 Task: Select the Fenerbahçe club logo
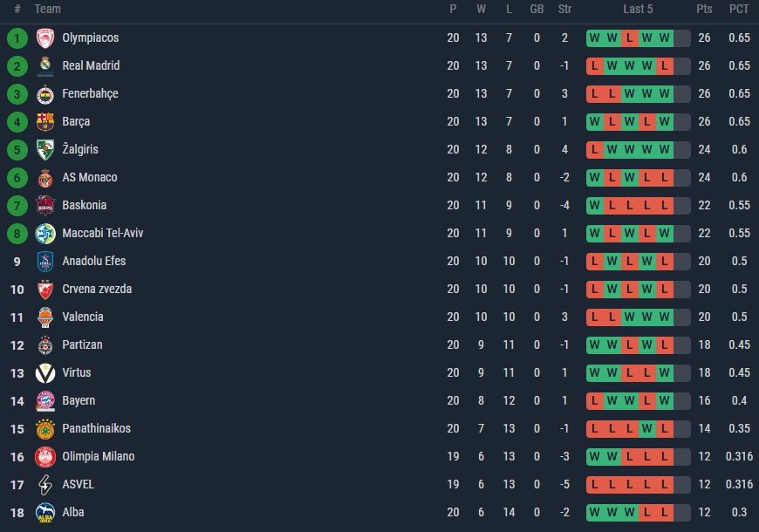click(45, 94)
